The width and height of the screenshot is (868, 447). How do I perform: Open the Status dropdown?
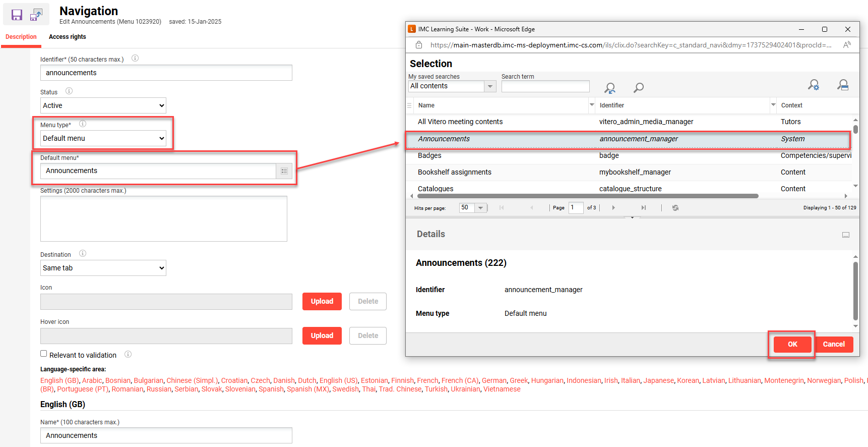pyautogui.click(x=103, y=105)
